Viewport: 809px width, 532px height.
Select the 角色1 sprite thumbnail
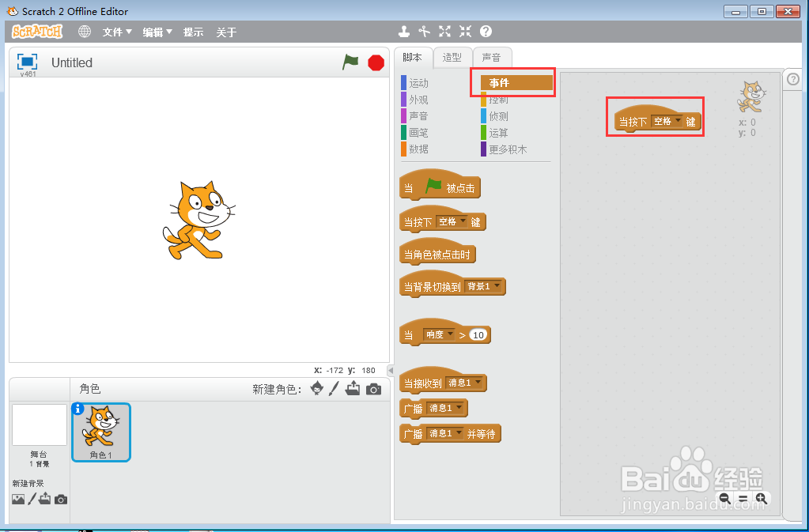tap(100, 431)
